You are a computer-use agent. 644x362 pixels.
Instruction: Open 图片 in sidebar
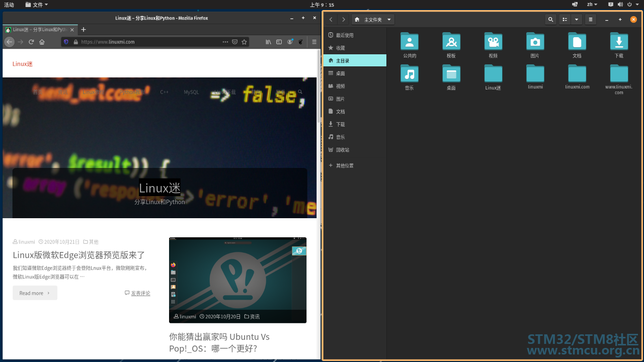pyautogui.click(x=355, y=99)
